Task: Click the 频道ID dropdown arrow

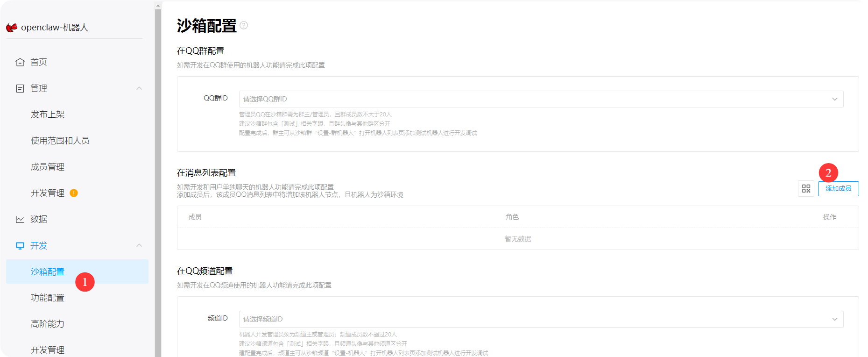Action: pos(835,319)
